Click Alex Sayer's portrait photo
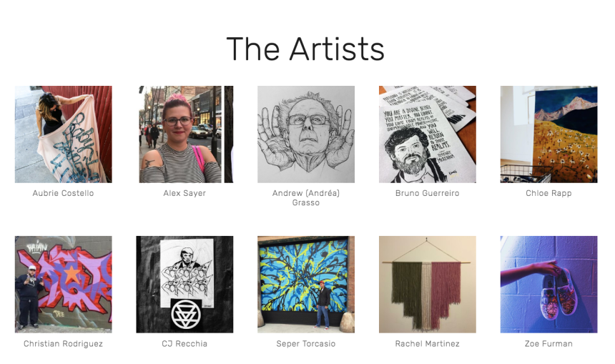Viewport: 615px width, 364px height. tap(184, 134)
